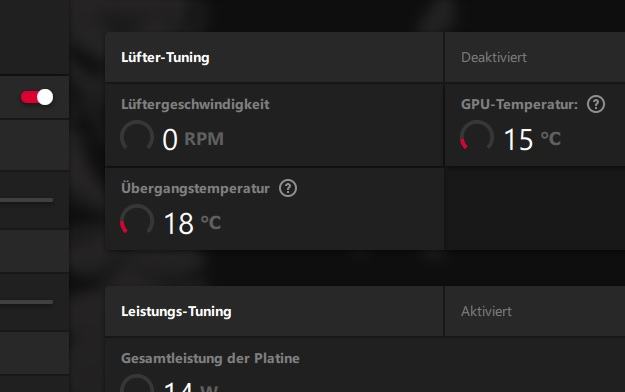Open the Übergangstemperatur help question mark icon

288,188
